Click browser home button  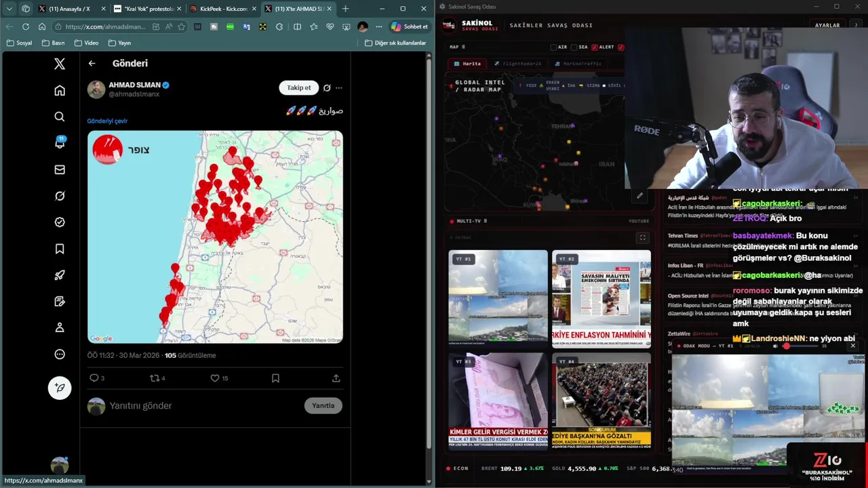[x=42, y=26]
